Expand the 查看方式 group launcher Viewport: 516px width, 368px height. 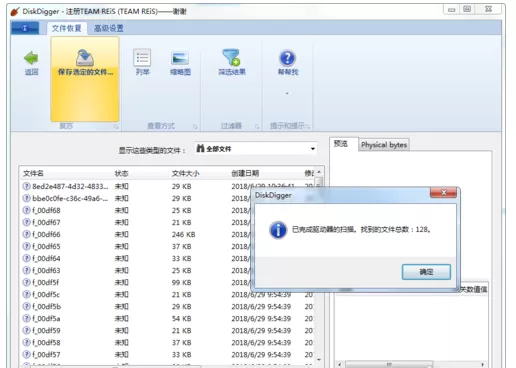pos(195,126)
